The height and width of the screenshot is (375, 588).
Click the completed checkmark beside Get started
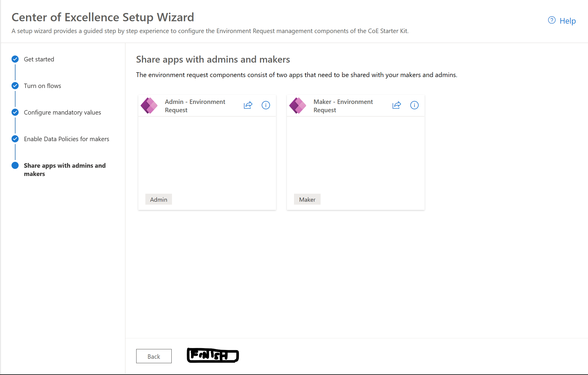pos(15,59)
